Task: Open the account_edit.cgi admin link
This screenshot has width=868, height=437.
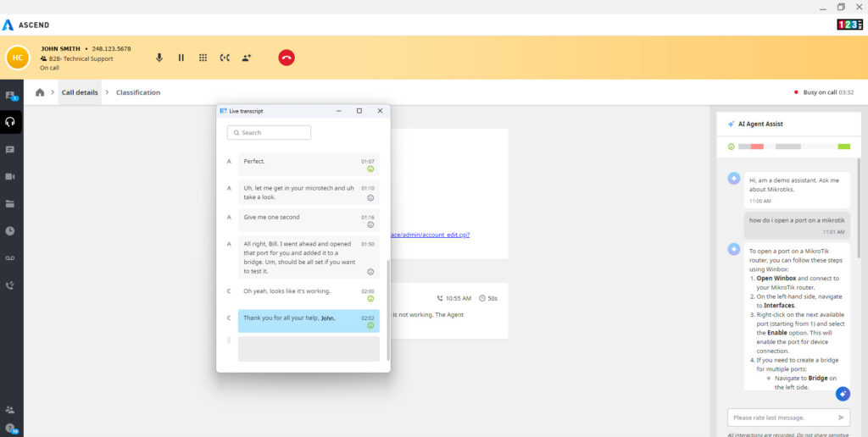Action: coord(430,235)
